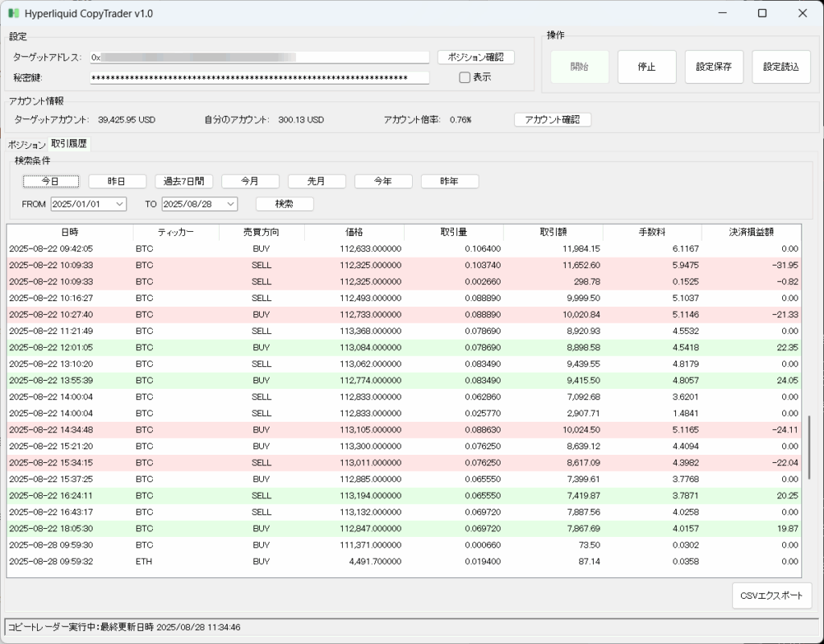Save settings with 設定保存 button
Image resolution: width=824 pixels, height=644 pixels.
(714, 67)
